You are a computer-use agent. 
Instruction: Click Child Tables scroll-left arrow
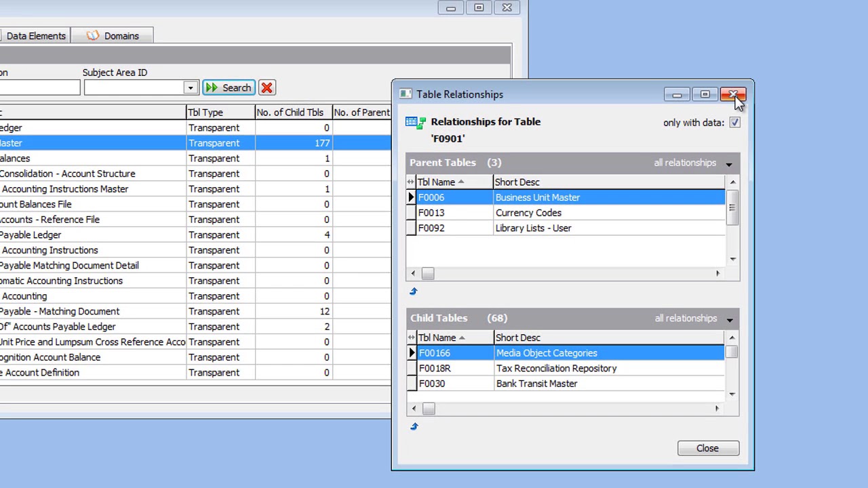(413, 409)
